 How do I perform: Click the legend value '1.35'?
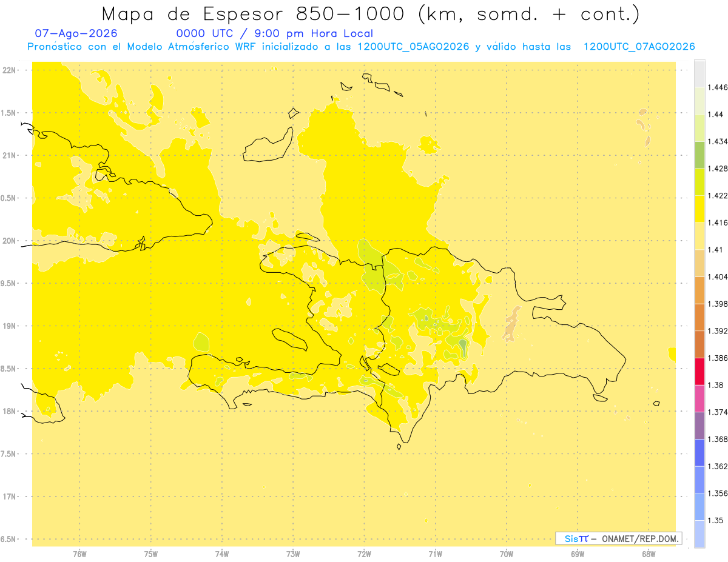tap(716, 520)
